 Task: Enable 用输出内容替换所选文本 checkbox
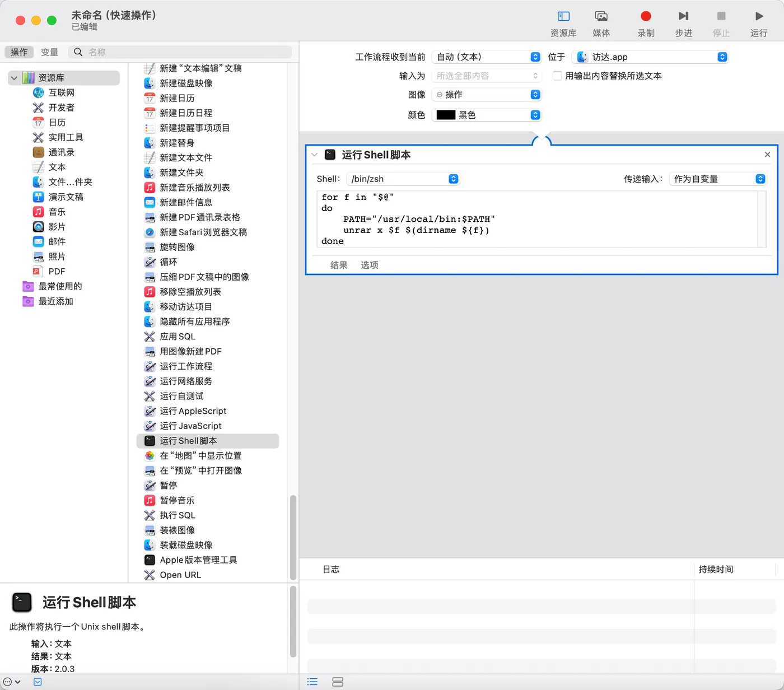(557, 76)
